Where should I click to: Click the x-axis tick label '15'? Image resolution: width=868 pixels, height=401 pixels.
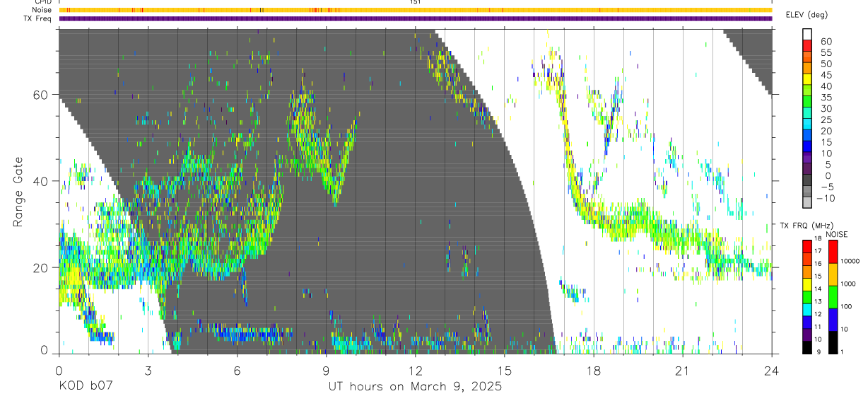click(x=505, y=371)
